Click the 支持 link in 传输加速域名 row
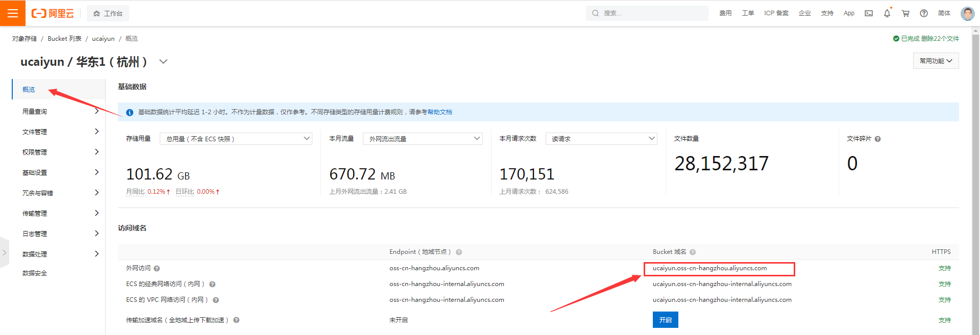 [945, 320]
